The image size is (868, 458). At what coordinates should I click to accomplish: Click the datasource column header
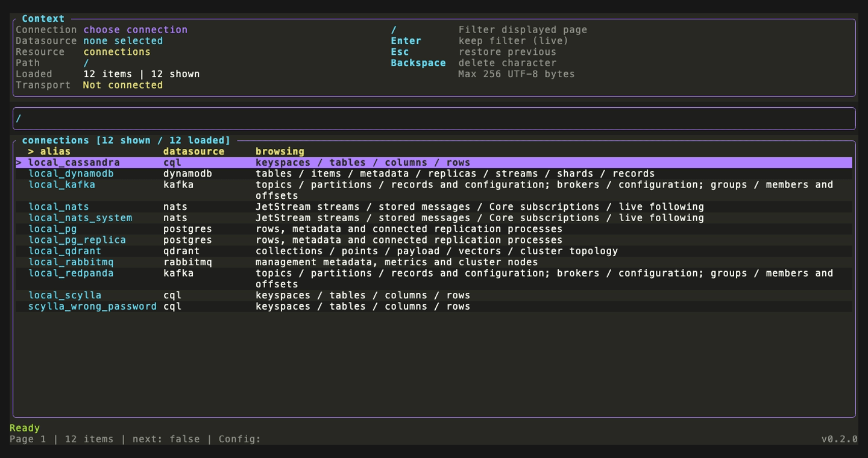(193, 151)
